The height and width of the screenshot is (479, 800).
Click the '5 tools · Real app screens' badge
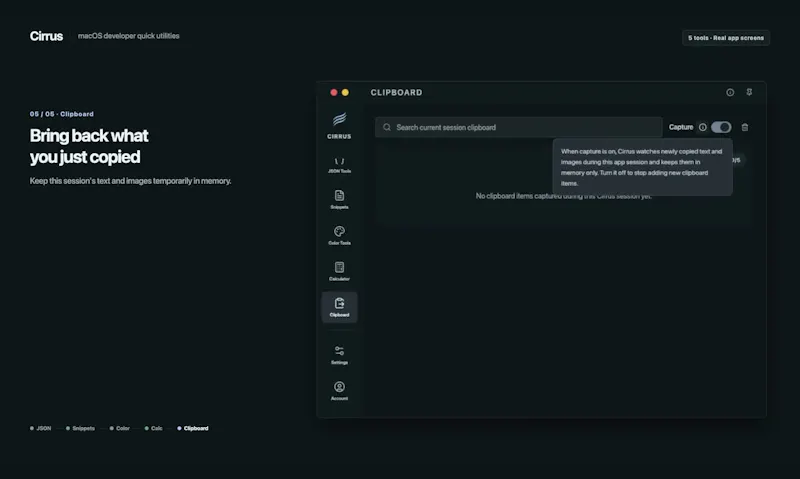pyautogui.click(x=726, y=38)
